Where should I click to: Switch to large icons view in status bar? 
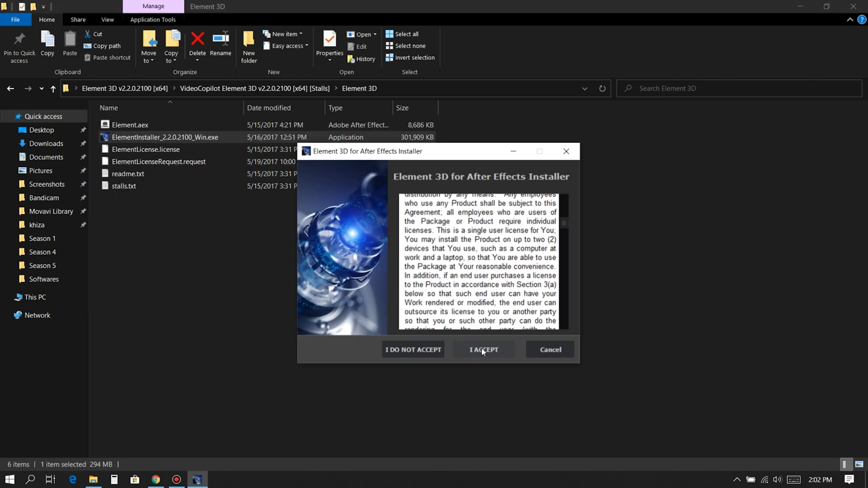tap(859, 464)
